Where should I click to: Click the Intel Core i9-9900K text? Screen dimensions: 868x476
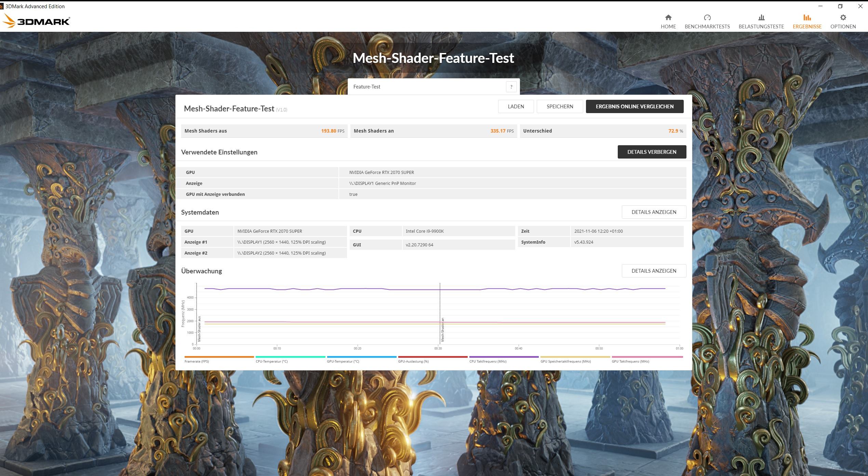coord(425,231)
